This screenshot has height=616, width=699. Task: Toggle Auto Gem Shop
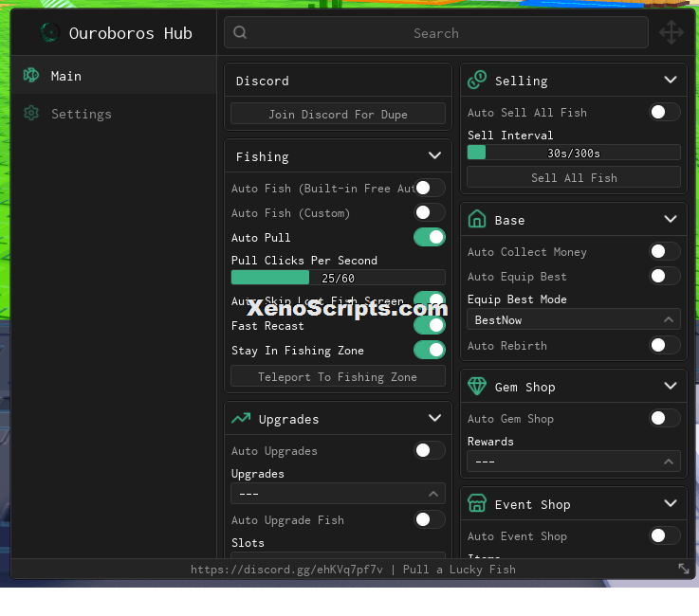point(665,418)
